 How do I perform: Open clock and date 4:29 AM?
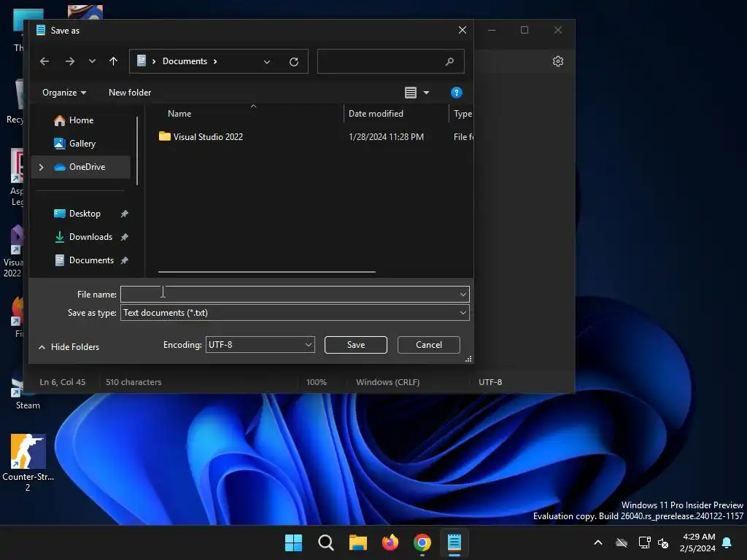point(698,542)
